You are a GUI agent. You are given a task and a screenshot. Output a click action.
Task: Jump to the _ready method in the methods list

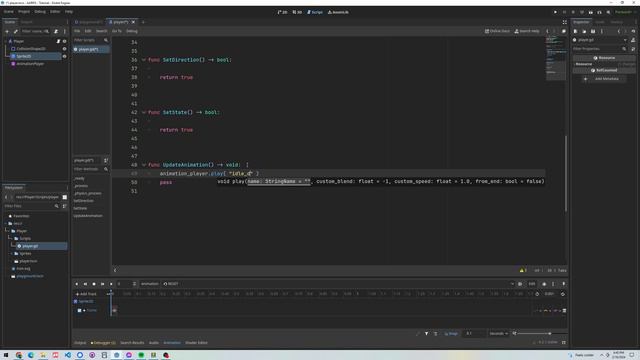pyautogui.click(x=79, y=178)
